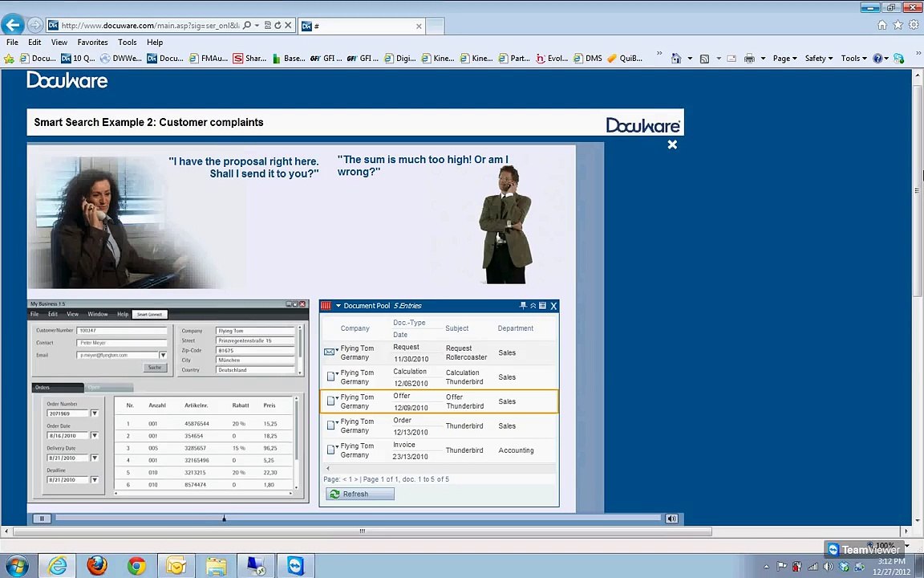Click the Help question mark icon
This screenshot has height=578, width=924.
point(877,59)
